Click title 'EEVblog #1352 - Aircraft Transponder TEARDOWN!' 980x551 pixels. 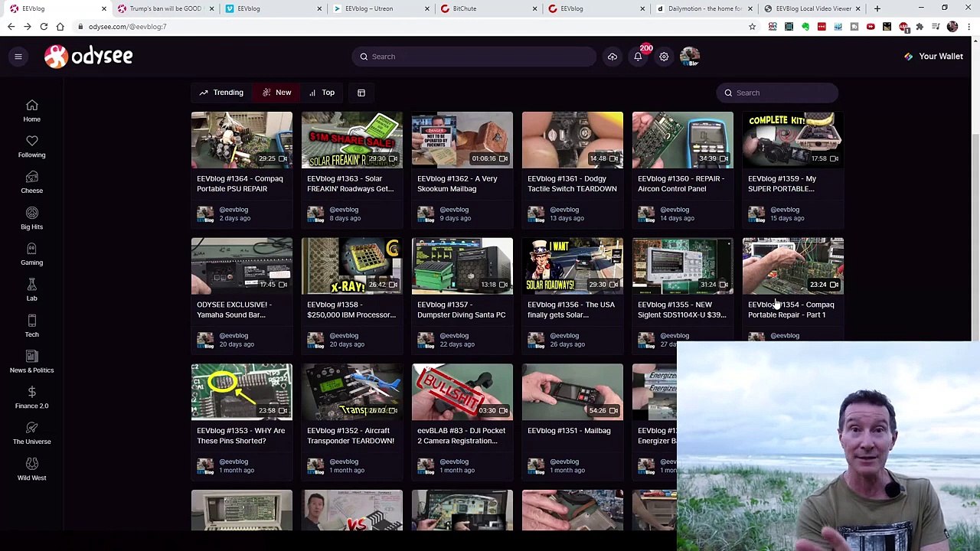coord(351,435)
